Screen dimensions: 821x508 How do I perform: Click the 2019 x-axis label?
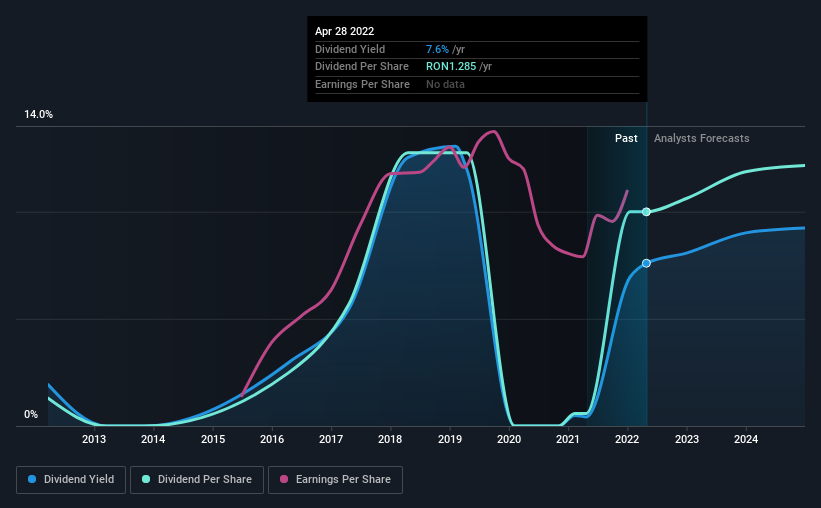(x=450, y=439)
